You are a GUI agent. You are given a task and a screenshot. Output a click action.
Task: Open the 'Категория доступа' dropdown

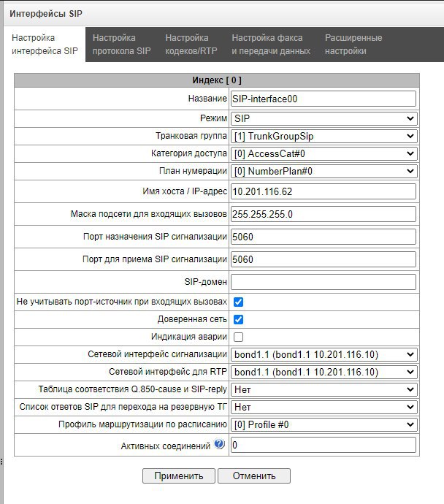click(324, 153)
